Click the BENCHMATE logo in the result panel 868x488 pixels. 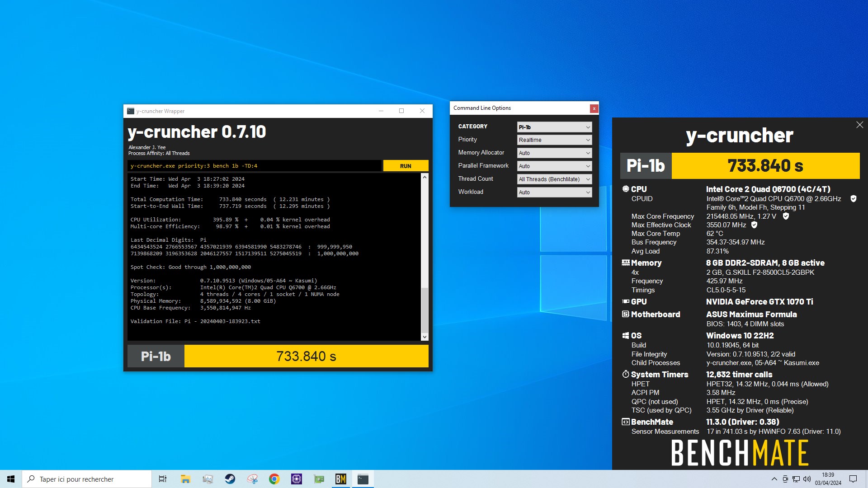coord(740,453)
